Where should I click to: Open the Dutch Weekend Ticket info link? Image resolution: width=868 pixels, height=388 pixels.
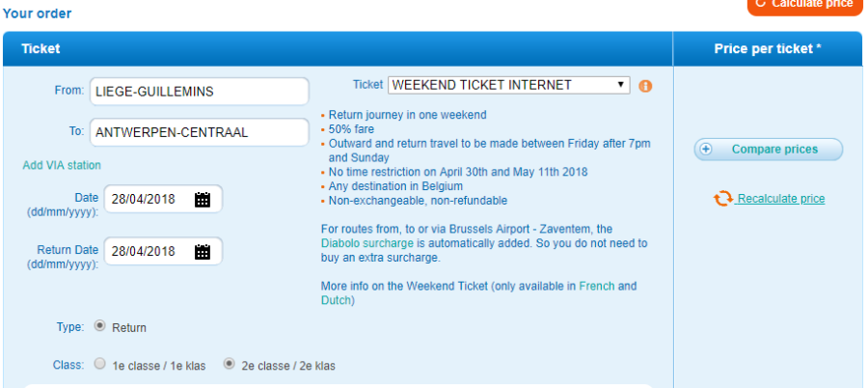coord(337,300)
